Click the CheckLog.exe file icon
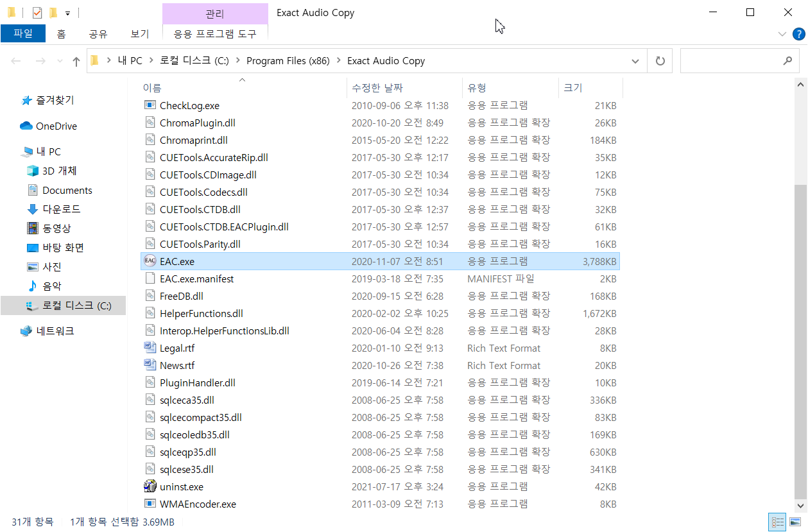This screenshot has height=532, width=808. click(x=150, y=105)
